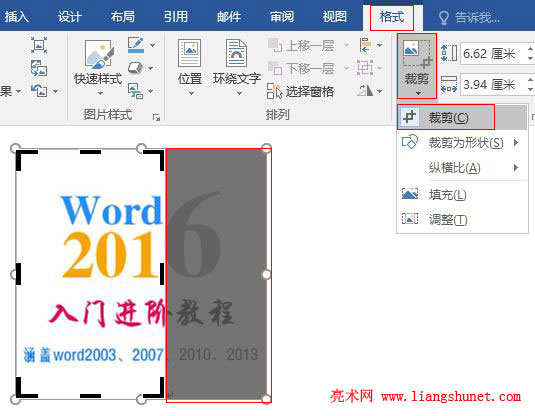Click the shape height field 6.62 厘米

point(493,54)
